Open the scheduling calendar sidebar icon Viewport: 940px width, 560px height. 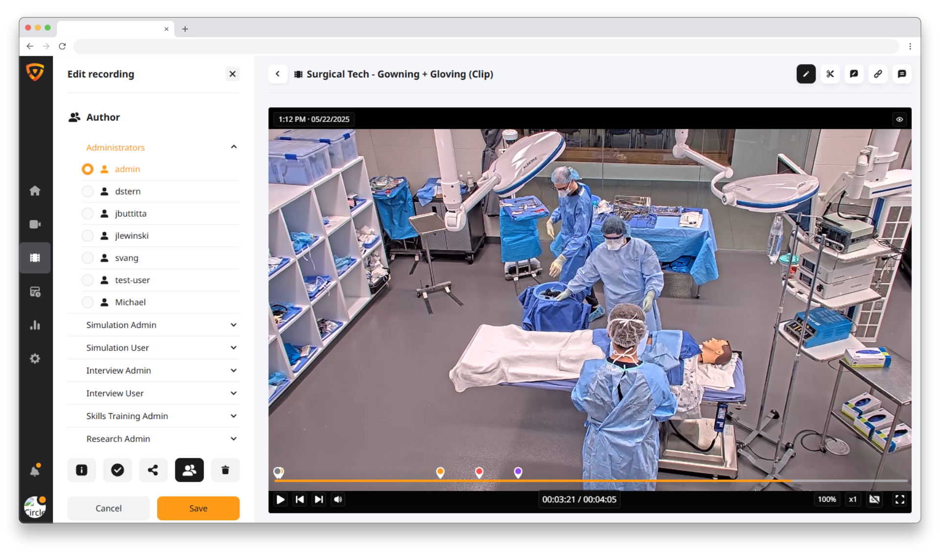click(x=35, y=292)
